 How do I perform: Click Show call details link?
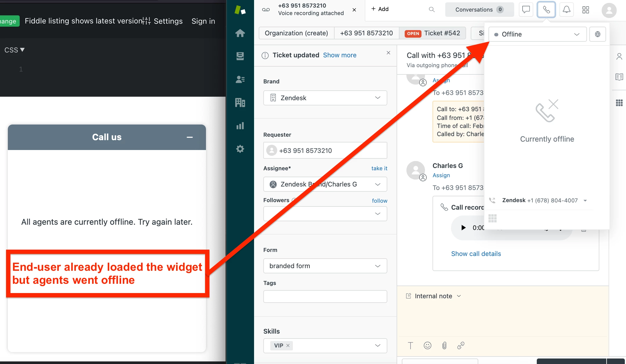click(476, 254)
